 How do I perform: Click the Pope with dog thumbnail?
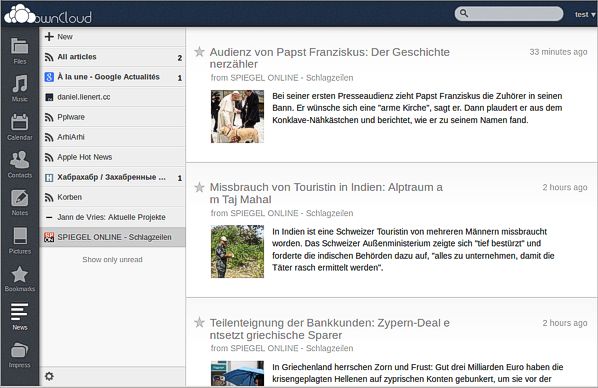237,116
